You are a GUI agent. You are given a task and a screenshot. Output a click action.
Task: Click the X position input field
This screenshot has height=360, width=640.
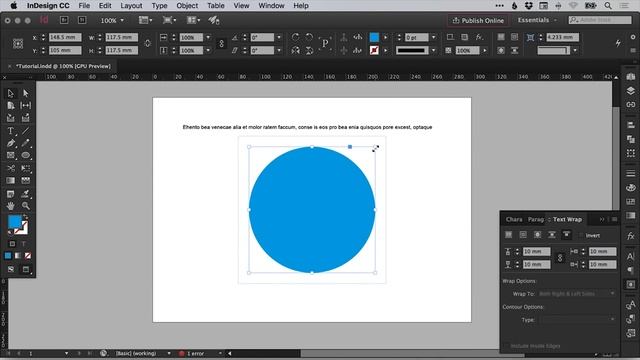pyautogui.click(x=65, y=37)
